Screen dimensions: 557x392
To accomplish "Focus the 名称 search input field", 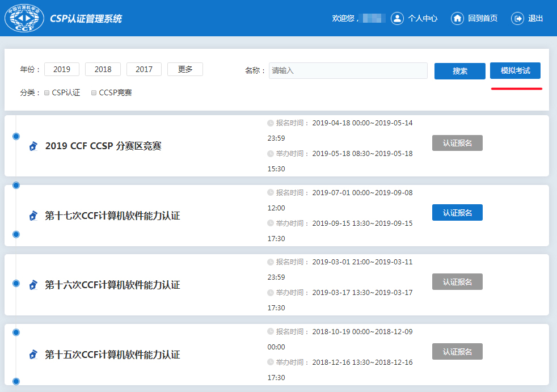I will pyautogui.click(x=348, y=71).
